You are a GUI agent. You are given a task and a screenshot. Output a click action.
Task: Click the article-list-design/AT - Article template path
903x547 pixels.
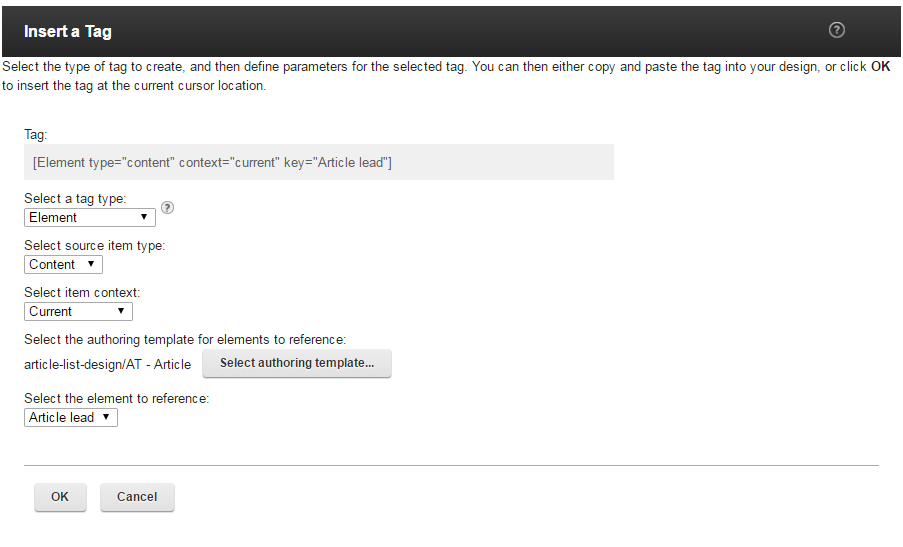[107, 364]
